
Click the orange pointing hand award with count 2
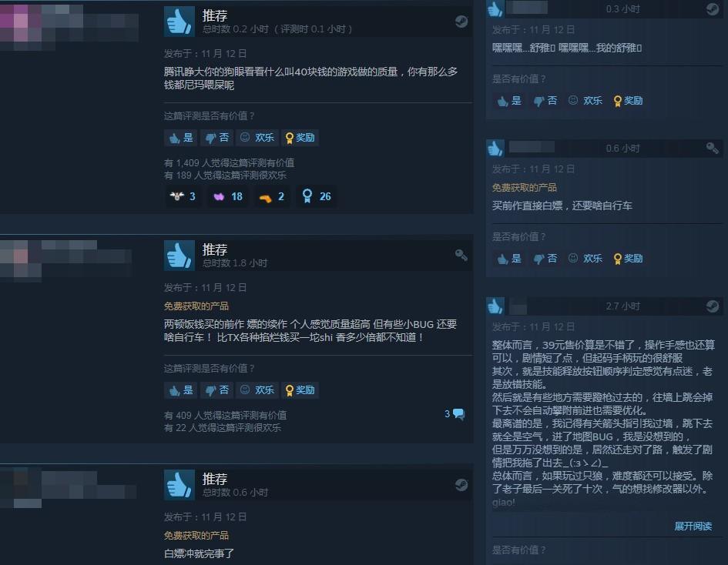[272, 196]
